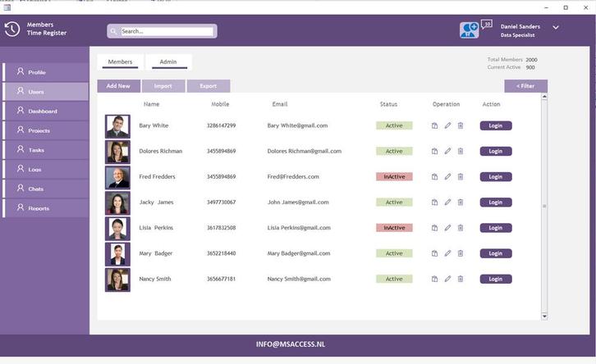
Task: Delete Dolores Richman using the trash icon
Action: [x=461, y=152]
